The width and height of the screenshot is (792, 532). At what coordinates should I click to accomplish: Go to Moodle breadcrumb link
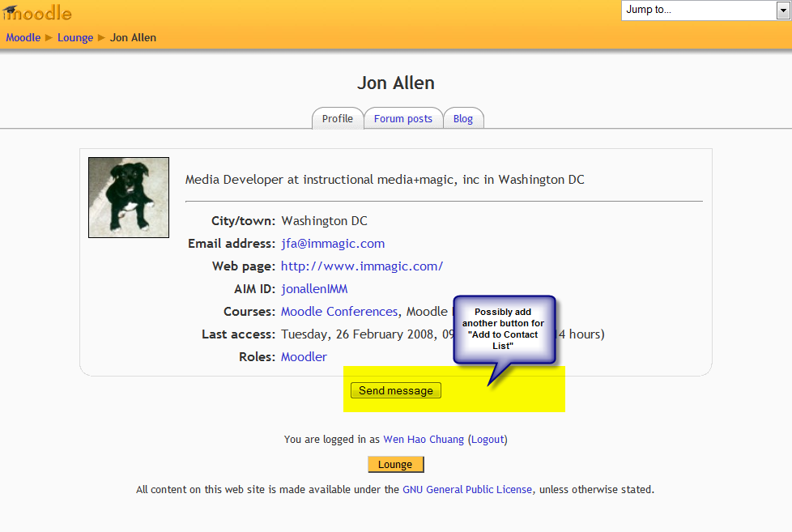click(23, 37)
